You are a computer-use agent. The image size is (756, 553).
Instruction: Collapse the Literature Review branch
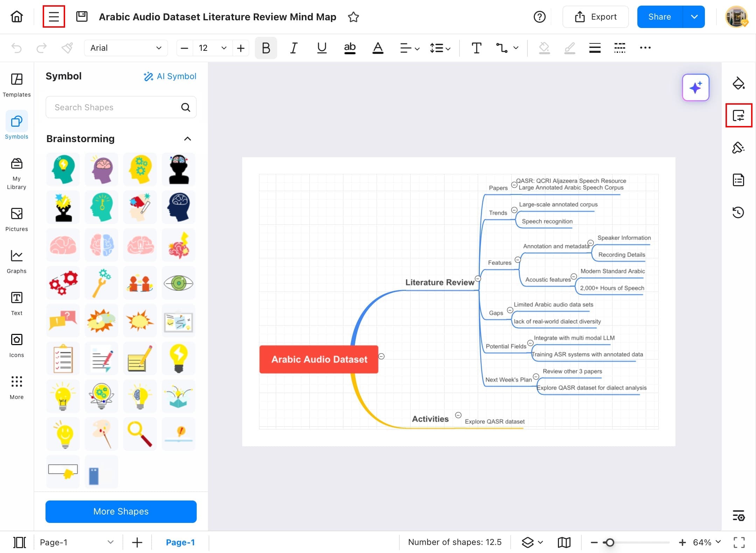(x=478, y=279)
